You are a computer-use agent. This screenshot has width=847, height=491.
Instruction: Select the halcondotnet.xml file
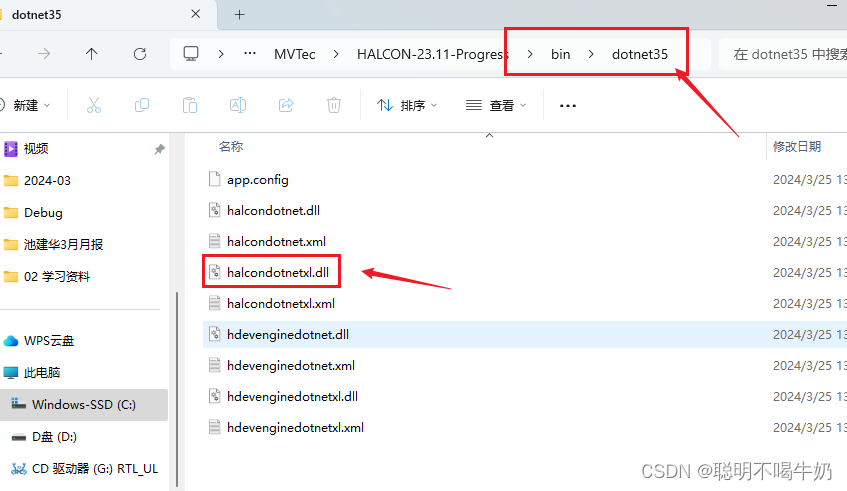point(276,241)
